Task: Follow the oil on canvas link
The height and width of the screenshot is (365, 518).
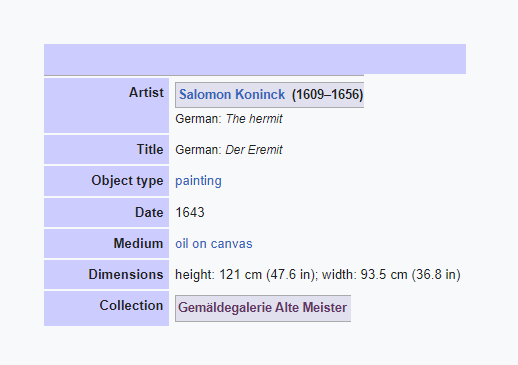Action: coord(214,244)
